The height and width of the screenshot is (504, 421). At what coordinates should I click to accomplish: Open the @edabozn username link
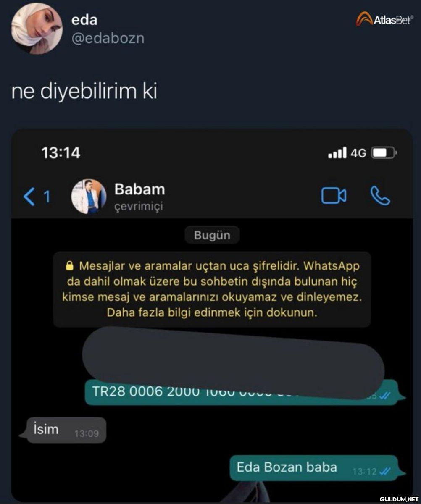[108, 38]
